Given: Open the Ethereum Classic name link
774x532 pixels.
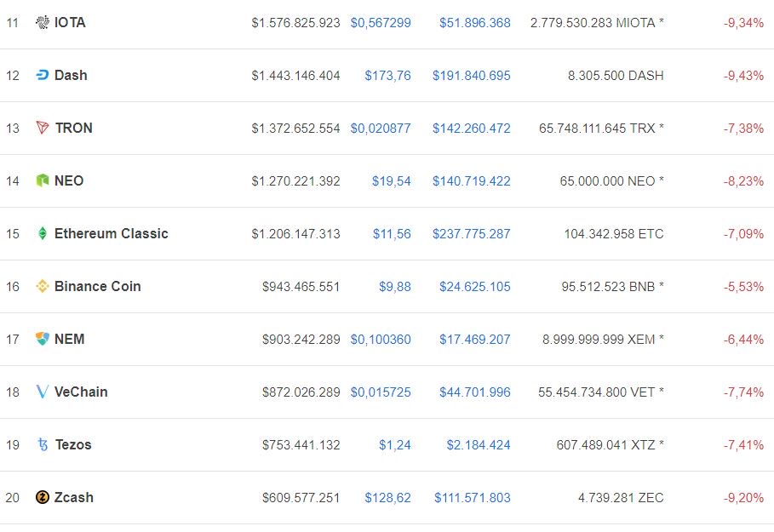Looking at the screenshot, I should (111, 234).
